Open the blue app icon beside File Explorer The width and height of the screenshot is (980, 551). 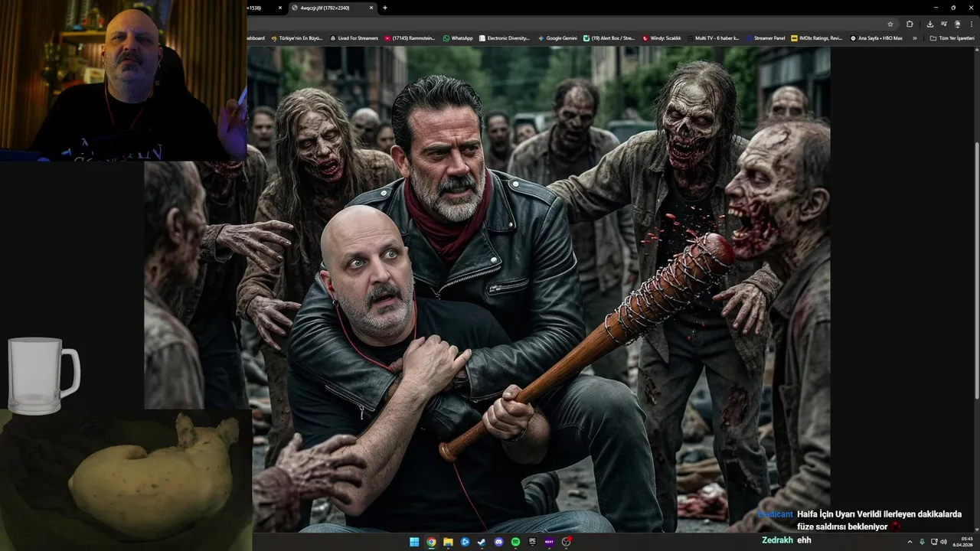465,542
